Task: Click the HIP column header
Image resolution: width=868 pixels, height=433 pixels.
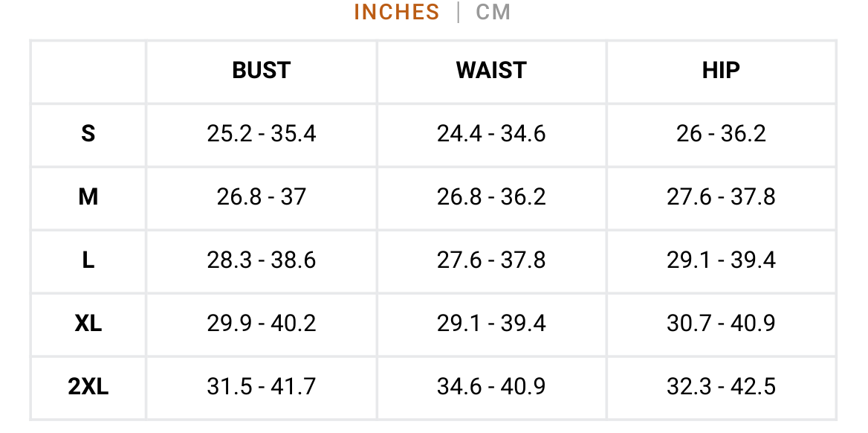Action: [x=721, y=71]
